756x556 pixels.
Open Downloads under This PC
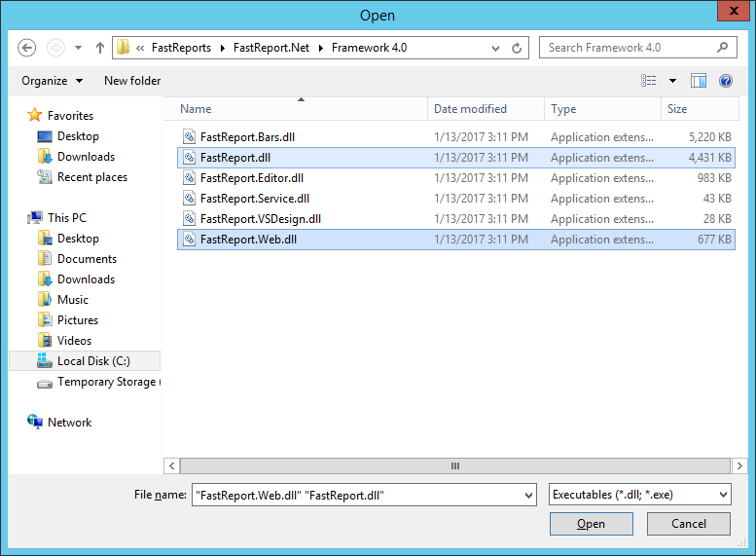click(86, 278)
